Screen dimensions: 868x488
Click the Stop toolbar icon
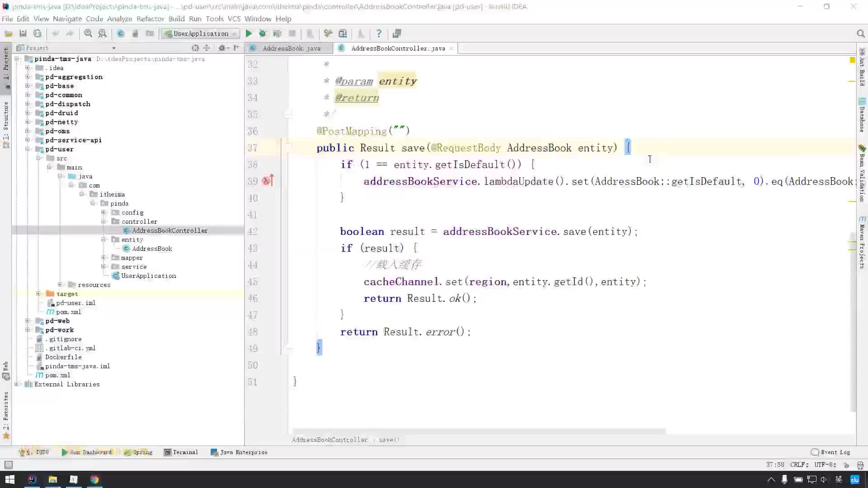point(292,33)
